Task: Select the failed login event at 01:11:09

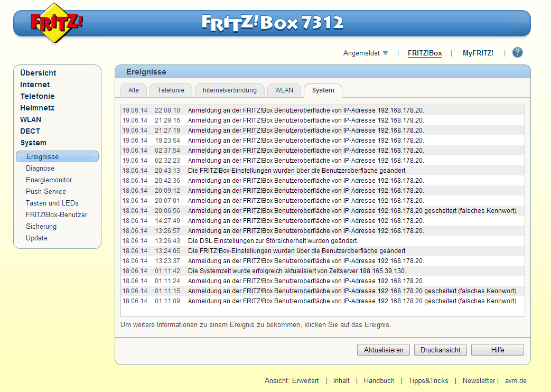Action: [323, 301]
